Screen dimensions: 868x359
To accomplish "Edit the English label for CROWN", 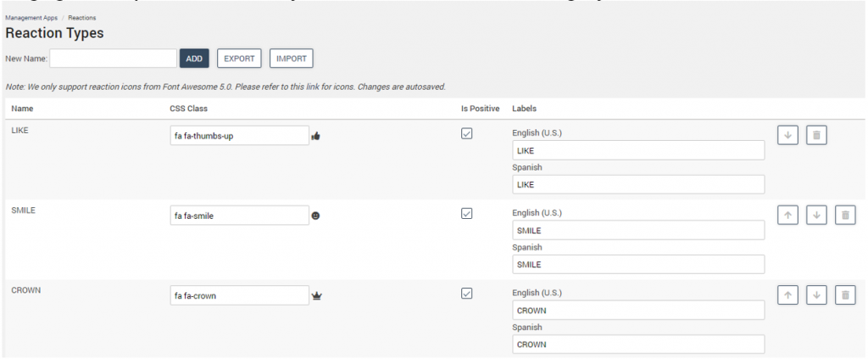I will point(638,311).
